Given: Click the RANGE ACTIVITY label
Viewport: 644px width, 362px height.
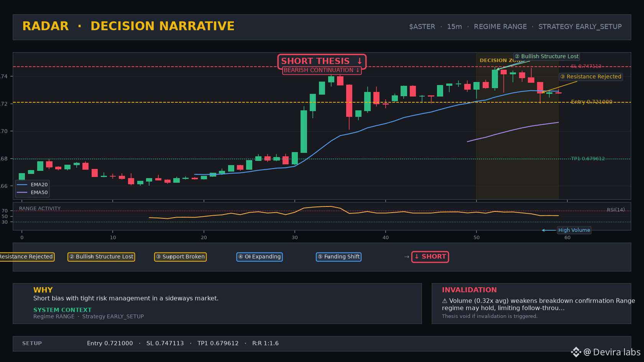Looking at the screenshot, I should 40,209.
